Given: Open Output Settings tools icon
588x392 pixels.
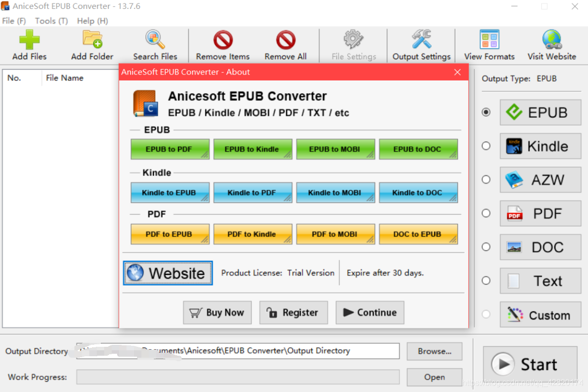Looking at the screenshot, I should 421,45.
